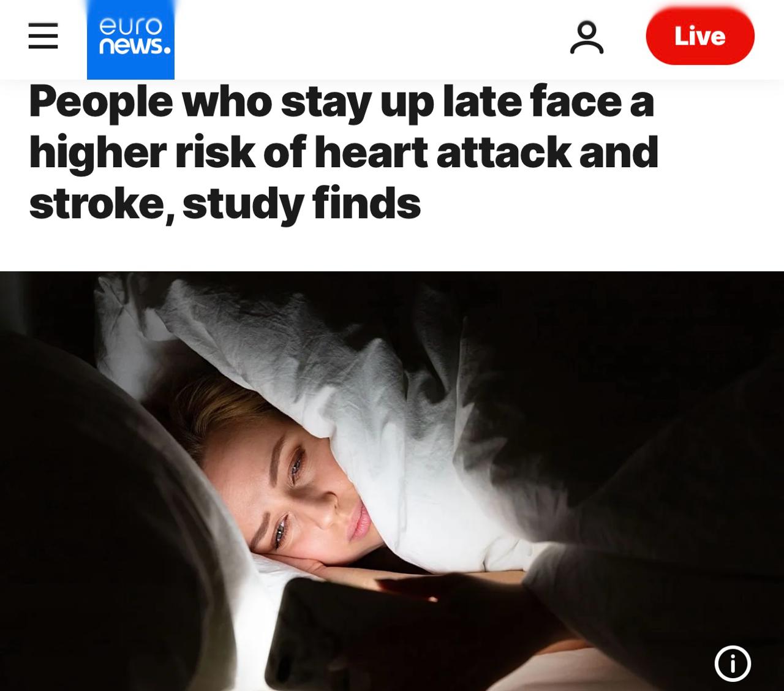Click "news." text inside blue logo

[x=134, y=47]
